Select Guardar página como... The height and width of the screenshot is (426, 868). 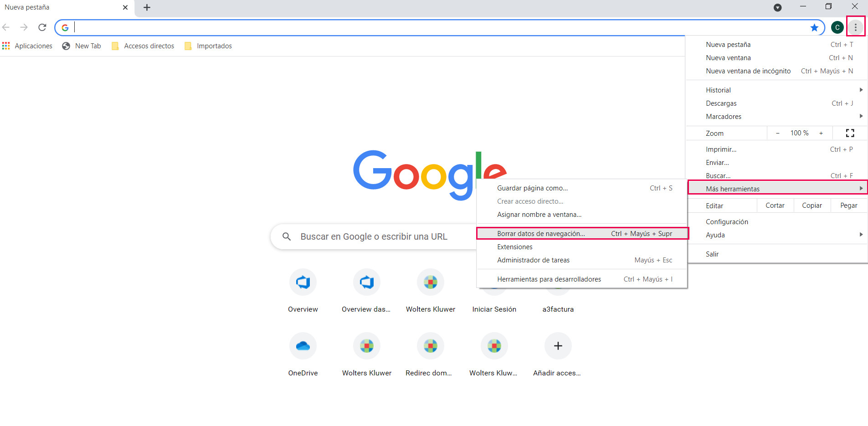tap(582, 188)
